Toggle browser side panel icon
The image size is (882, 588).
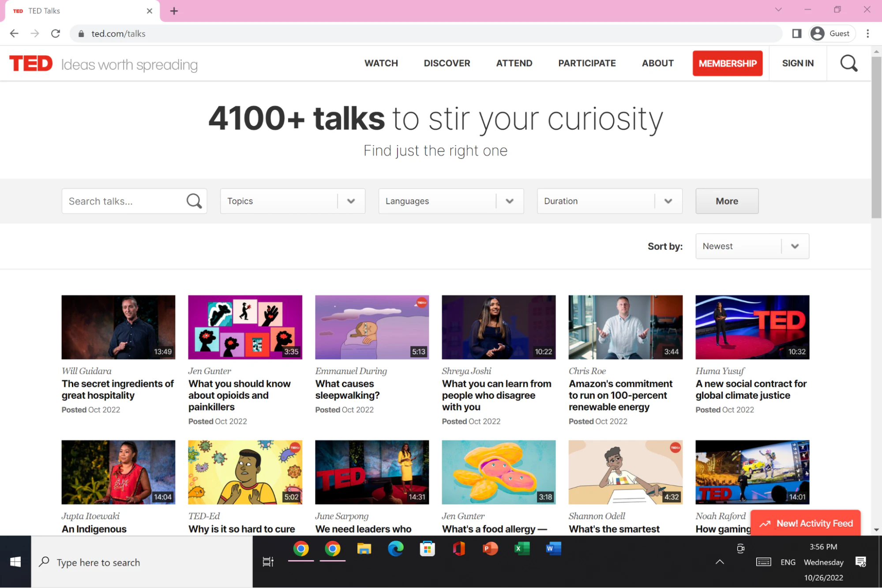(796, 34)
